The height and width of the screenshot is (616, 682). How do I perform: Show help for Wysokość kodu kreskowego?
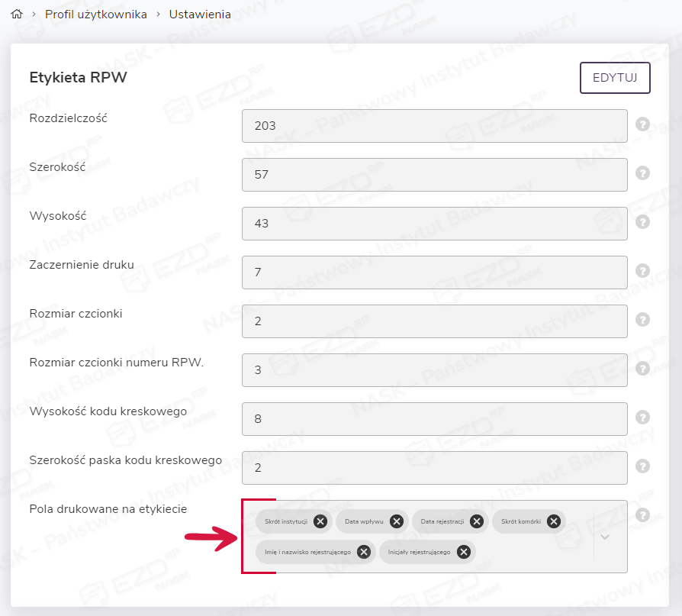click(642, 418)
